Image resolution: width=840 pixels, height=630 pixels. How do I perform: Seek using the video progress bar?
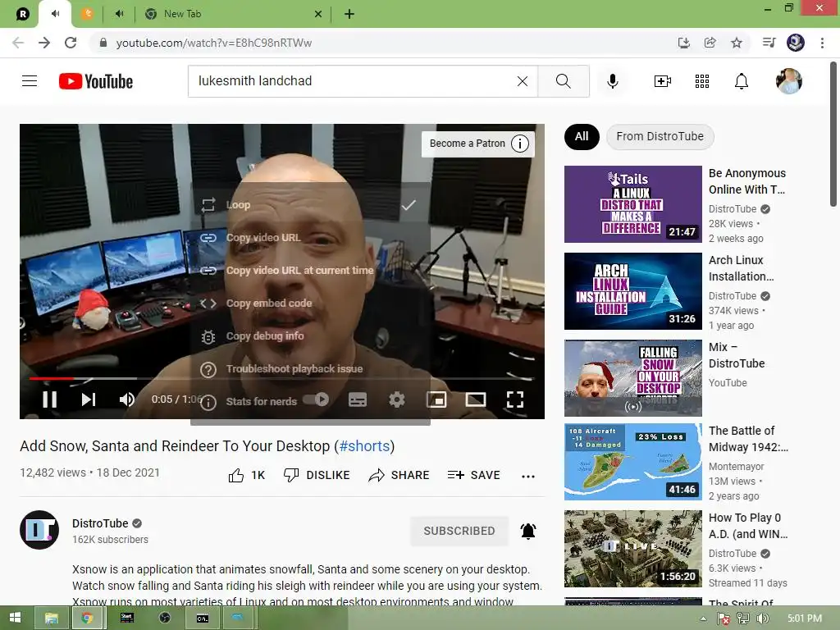tap(282, 378)
